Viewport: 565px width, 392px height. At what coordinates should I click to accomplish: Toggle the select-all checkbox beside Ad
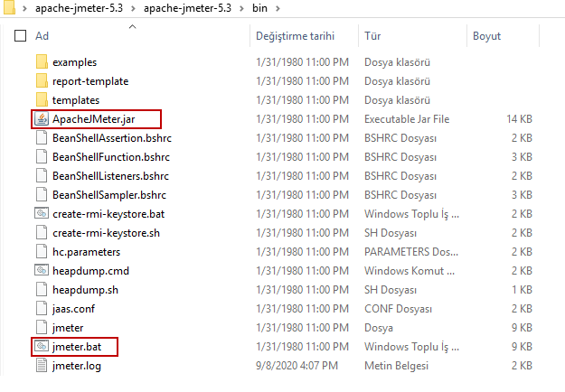coord(20,35)
